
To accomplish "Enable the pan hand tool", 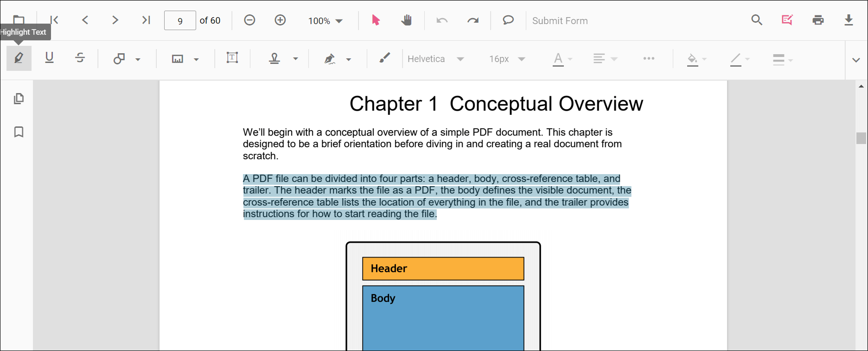I will (x=407, y=20).
